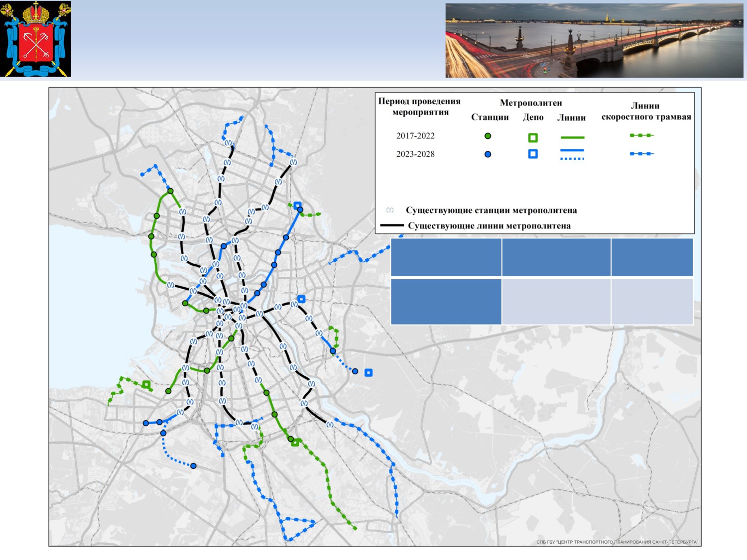This screenshot has width=747, height=560.
Task: Select the '2017-2022' period label
Action: pos(415,136)
